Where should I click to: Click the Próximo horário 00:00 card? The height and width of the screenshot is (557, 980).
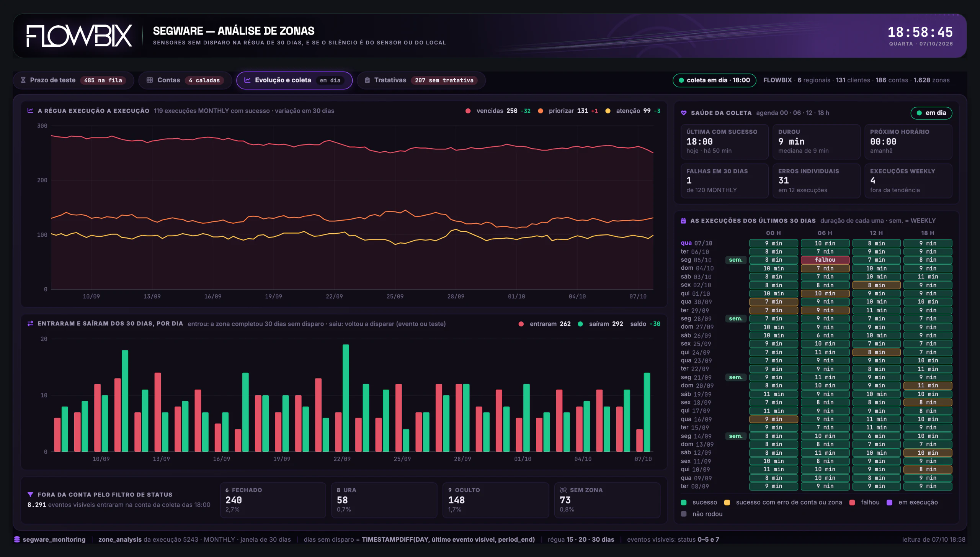coord(908,142)
